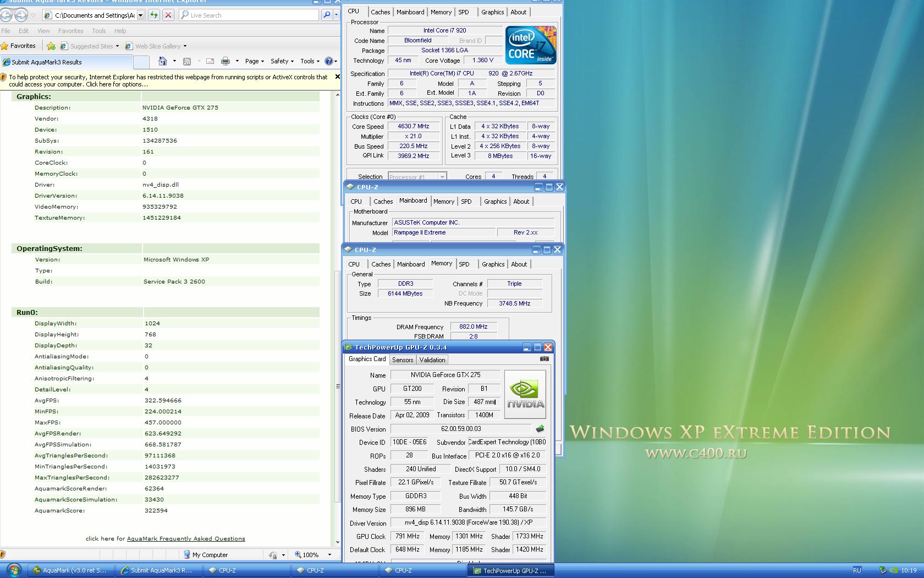Select SPD tab in CPU-Z Memory window
924x578 pixels.
[464, 264]
